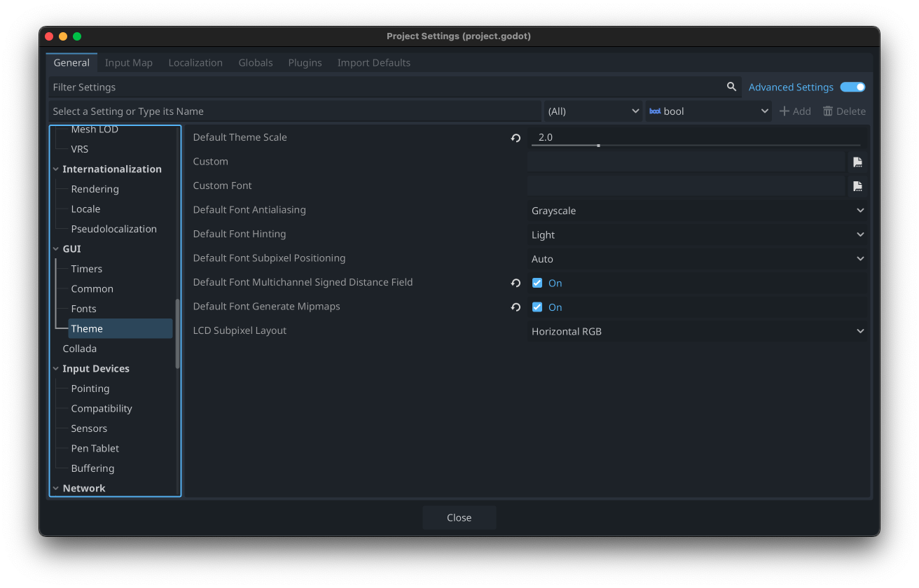This screenshot has height=588, width=919.
Task: Click the Add setting button
Action: point(795,111)
